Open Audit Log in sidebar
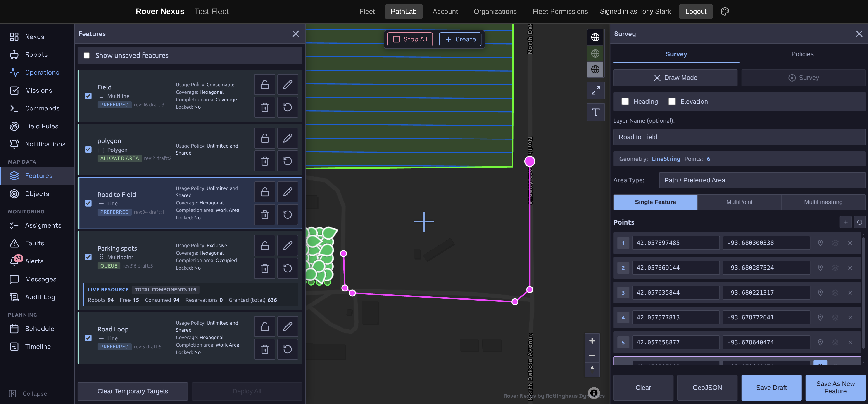868x404 pixels. [37, 297]
